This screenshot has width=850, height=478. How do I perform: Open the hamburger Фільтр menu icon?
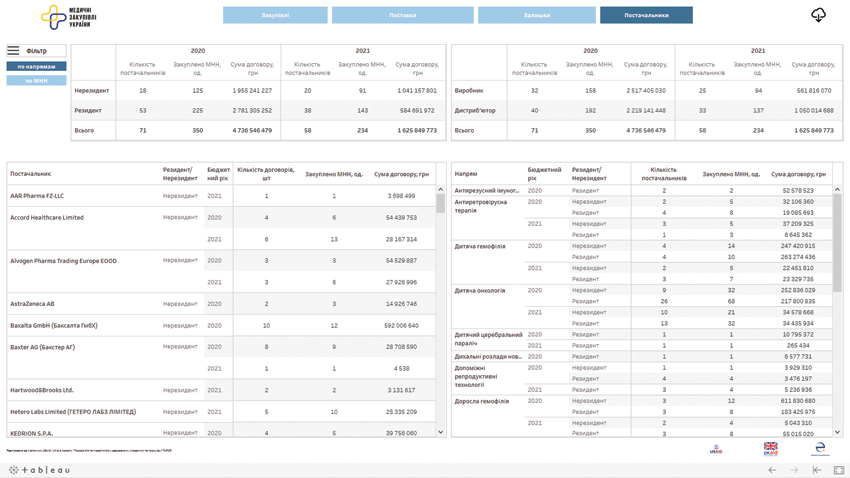[13, 51]
